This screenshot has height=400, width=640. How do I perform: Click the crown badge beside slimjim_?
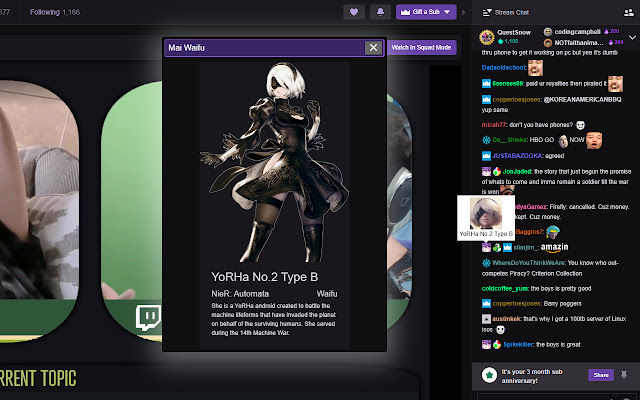click(x=507, y=247)
